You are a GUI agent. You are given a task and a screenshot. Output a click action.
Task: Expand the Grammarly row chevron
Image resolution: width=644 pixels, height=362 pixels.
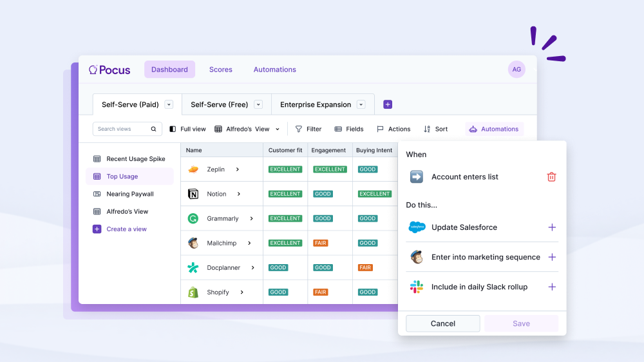click(x=251, y=218)
